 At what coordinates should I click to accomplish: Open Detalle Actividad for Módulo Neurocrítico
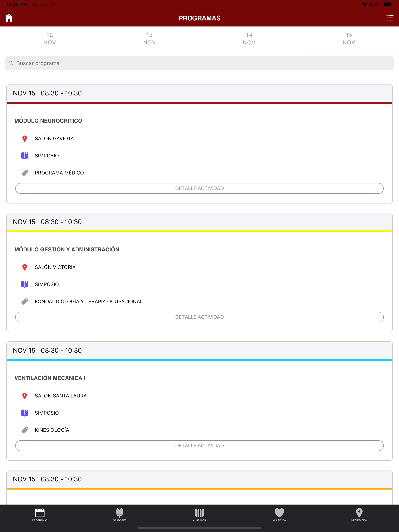[199, 188]
